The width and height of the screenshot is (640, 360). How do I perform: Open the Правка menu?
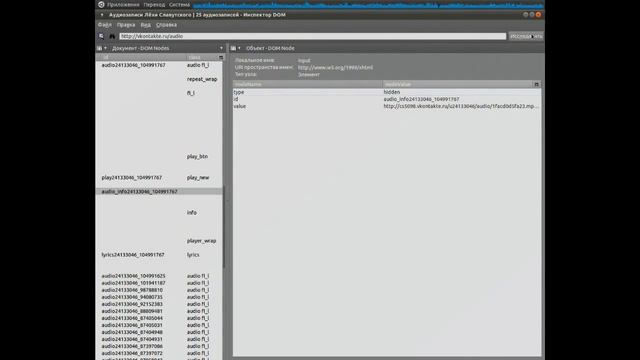click(x=126, y=25)
